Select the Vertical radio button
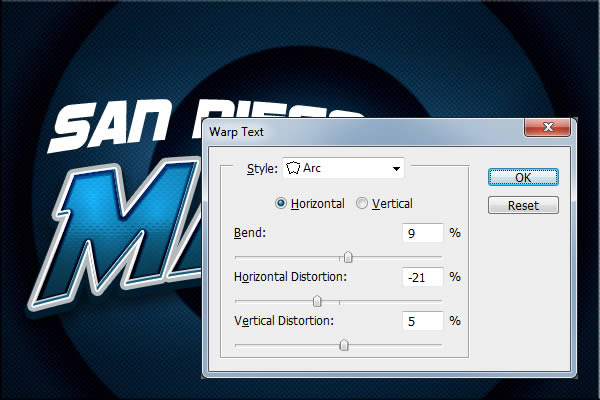Viewport: 600px width, 400px height. click(362, 203)
